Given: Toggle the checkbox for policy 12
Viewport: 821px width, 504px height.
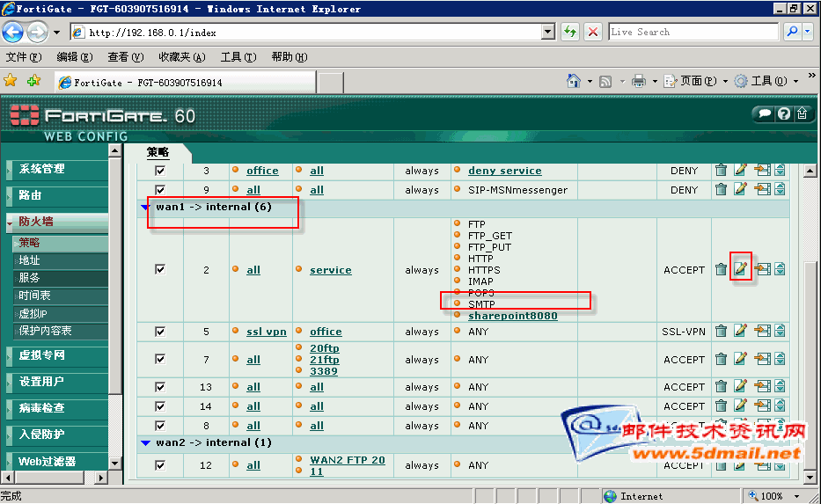Looking at the screenshot, I should (160, 465).
